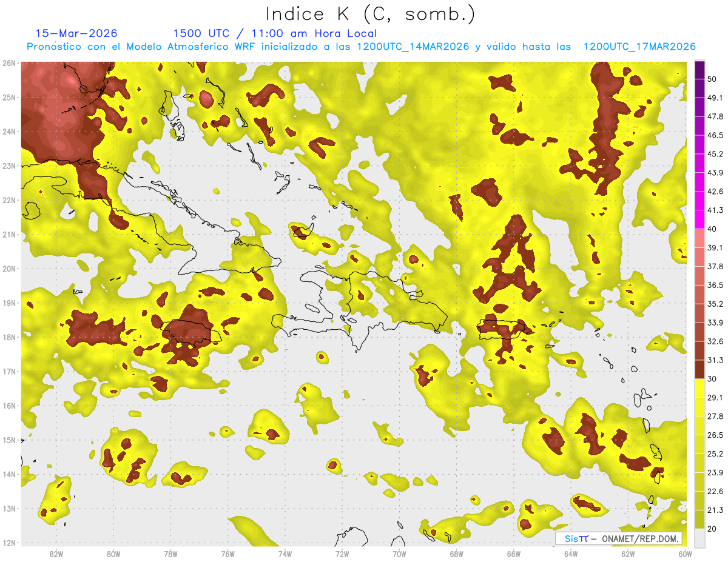Click the colorbar value '42.6'
This screenshot has height=562, width=728.
point(715,192)
